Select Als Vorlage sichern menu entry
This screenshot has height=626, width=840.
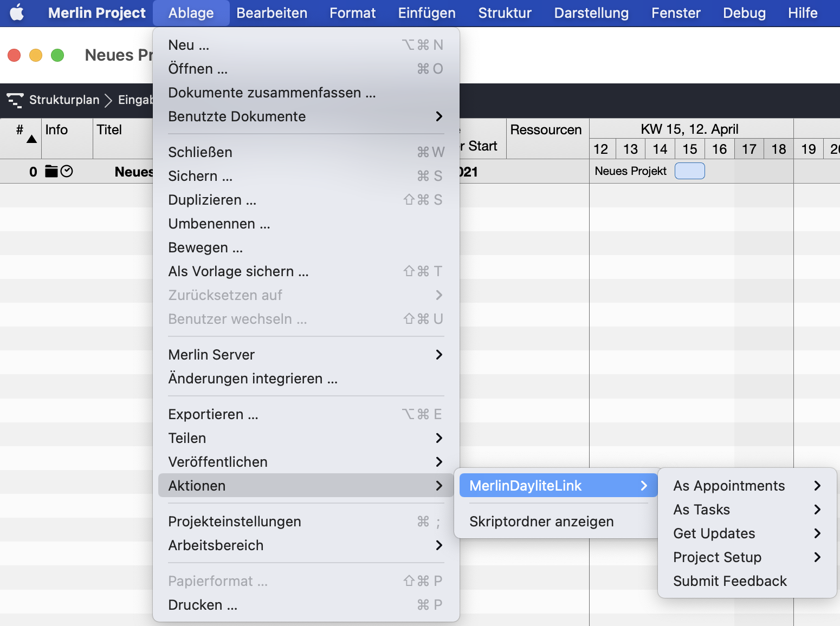pos(238,271)
